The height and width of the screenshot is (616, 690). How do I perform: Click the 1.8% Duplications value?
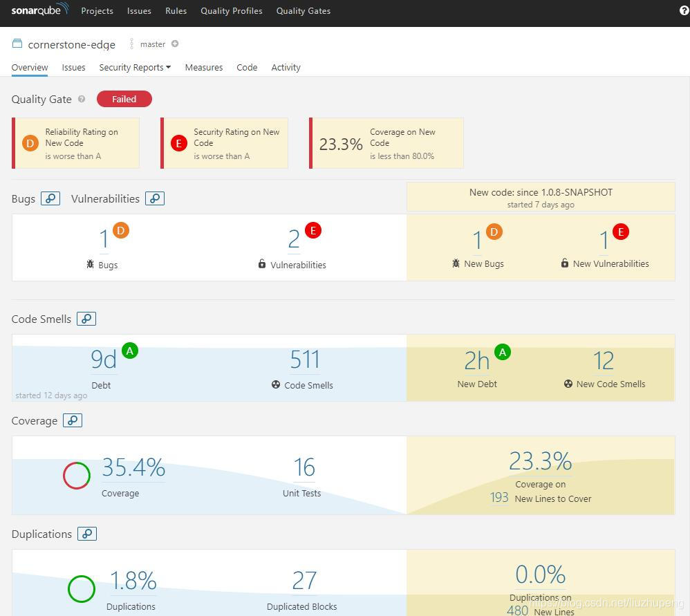[133, 581]
